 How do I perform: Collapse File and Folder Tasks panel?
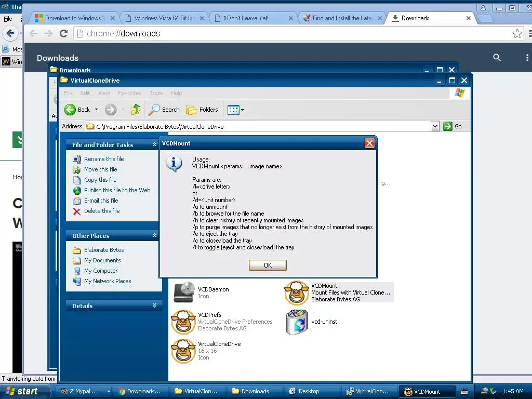(154, 144)
